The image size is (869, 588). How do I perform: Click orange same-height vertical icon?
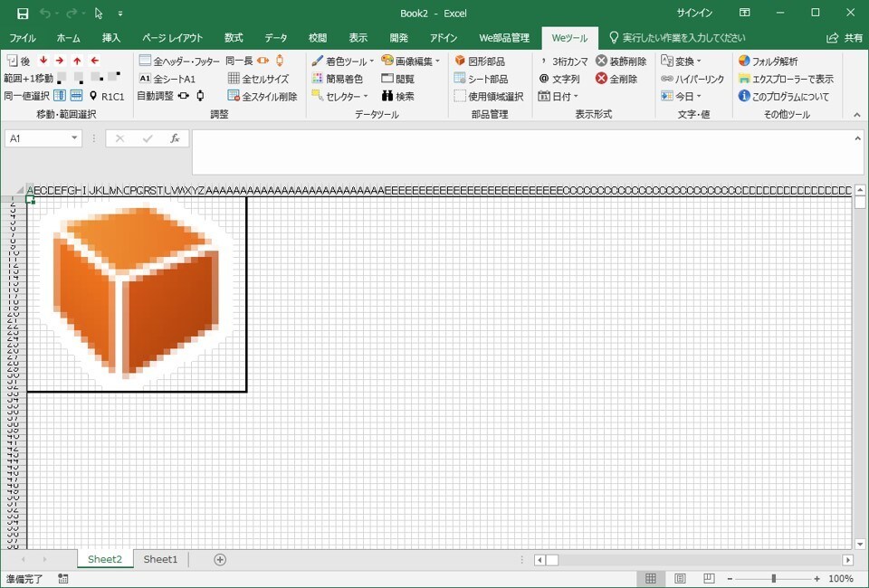click(280, 61)
